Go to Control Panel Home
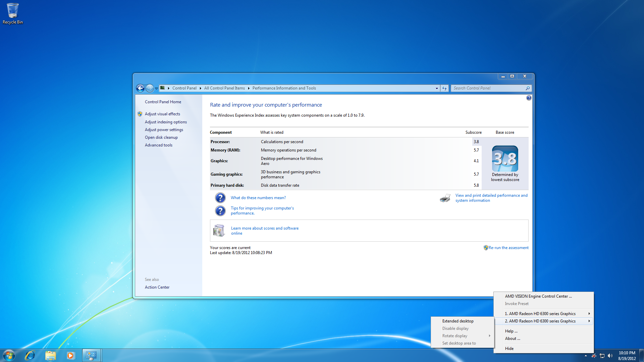The width and height of the screenshot is (644, 362). point(163,102)
